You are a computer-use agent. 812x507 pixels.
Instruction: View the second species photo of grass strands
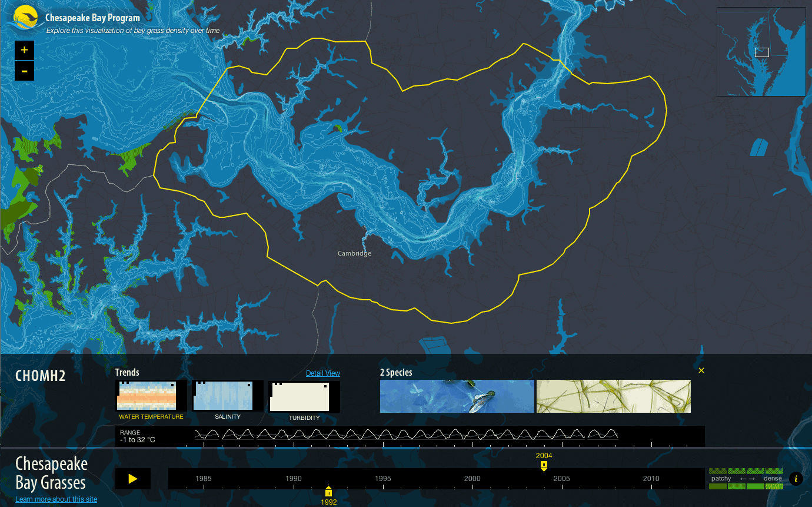pyautogui.click(x=613, y=396)
